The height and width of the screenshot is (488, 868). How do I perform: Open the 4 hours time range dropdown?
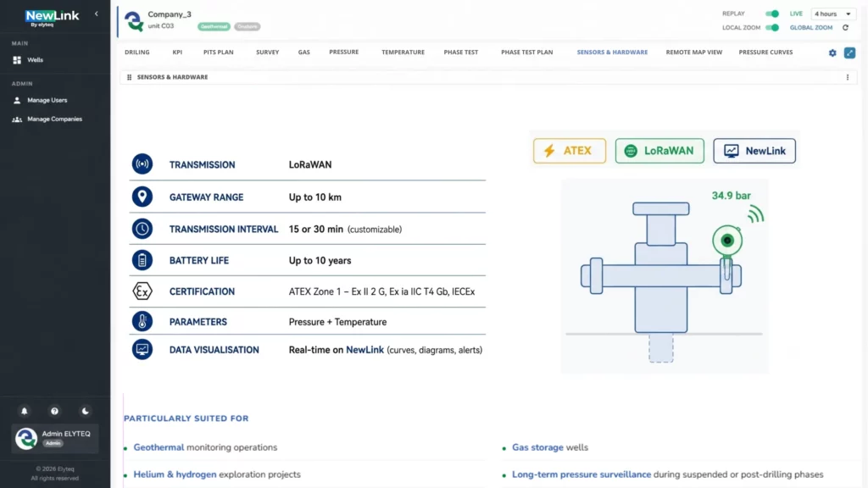pyautogui.click(x=833, y=14)
